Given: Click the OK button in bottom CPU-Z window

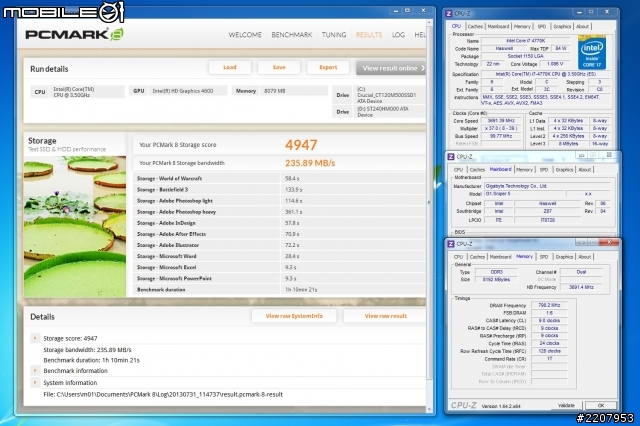Looking at the screenshot, I should [x=601, y=406].
